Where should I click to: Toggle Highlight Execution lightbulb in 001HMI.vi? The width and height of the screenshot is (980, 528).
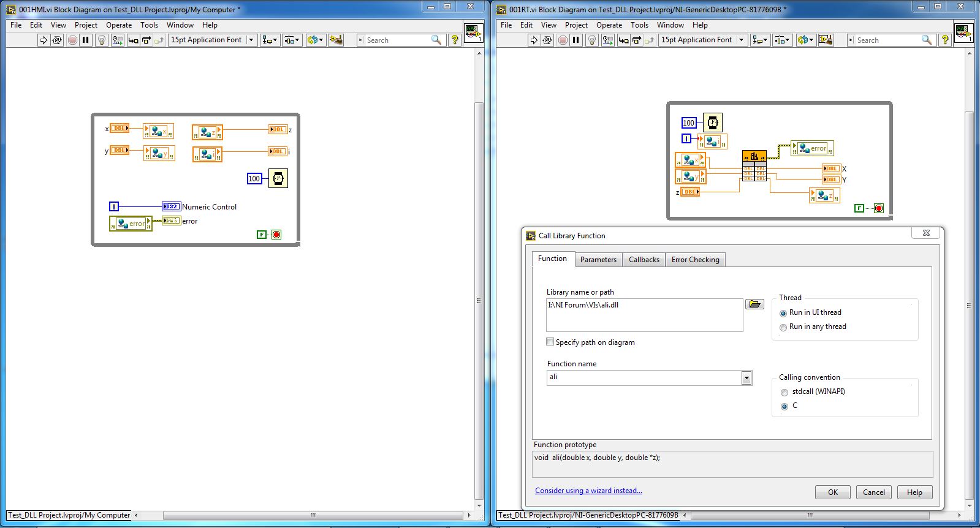(x=102, y=40)
